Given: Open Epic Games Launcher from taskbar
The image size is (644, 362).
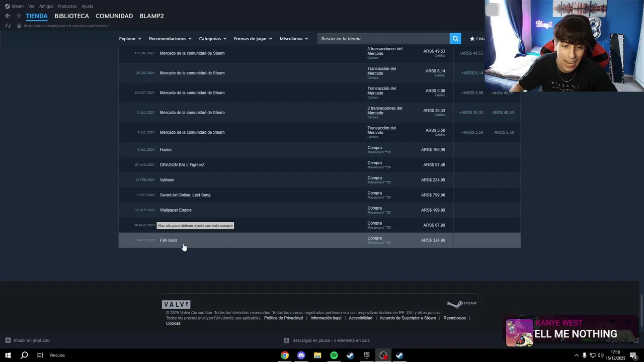Looking at the screenshot, I should coord(367,355).
